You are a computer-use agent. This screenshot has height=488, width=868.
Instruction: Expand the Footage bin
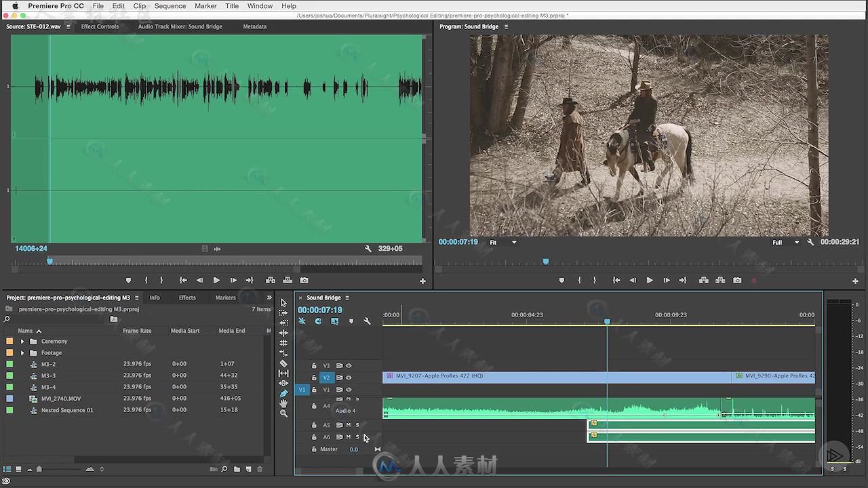[22, 353]
